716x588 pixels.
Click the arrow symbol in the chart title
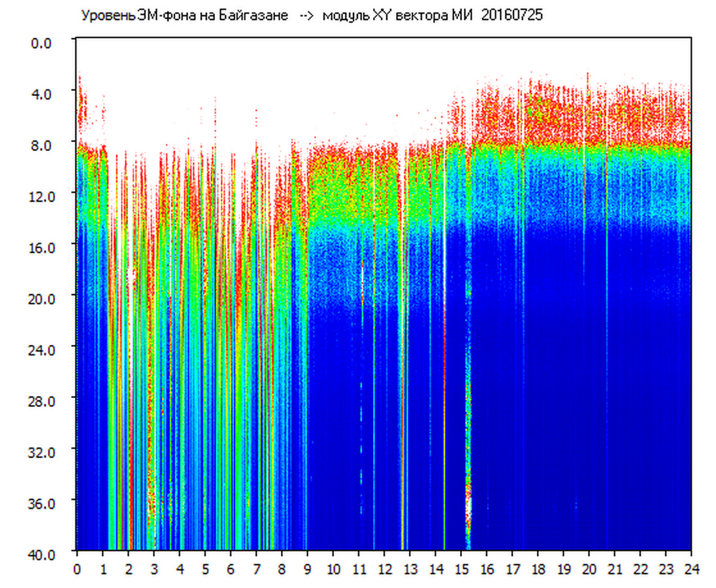coord(306,16)
